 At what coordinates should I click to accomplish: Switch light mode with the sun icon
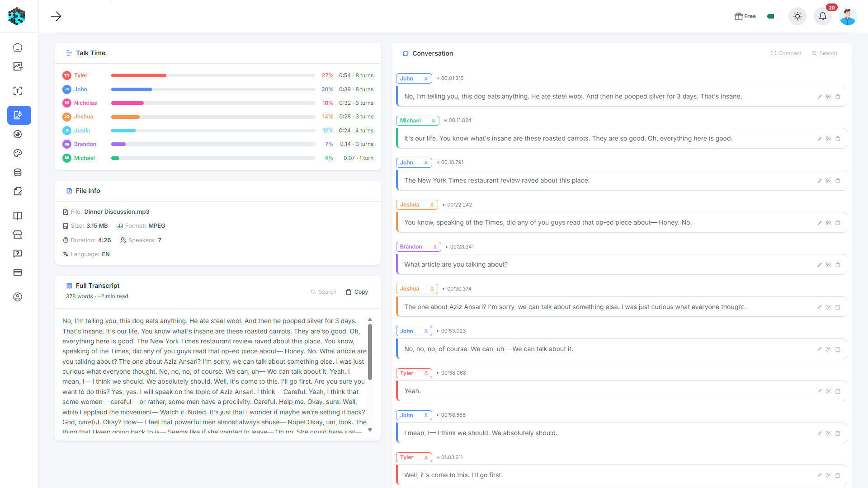click(x=797, y=16)
